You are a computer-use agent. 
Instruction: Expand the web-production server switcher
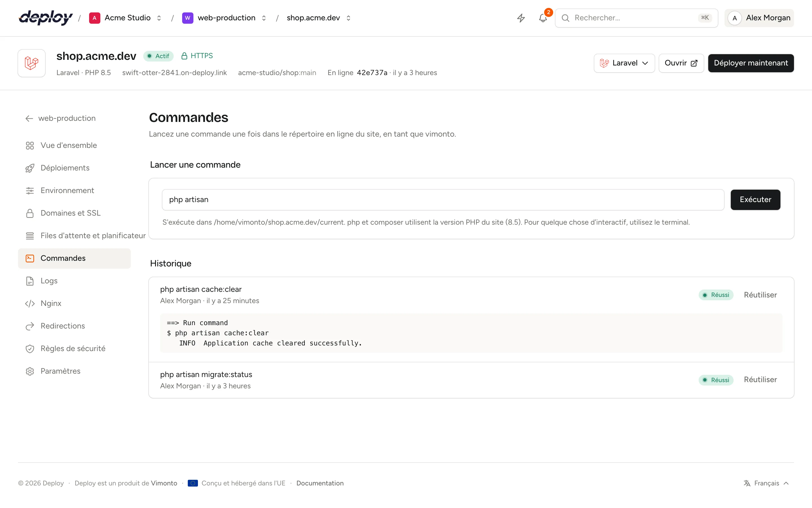click(264, 18)
